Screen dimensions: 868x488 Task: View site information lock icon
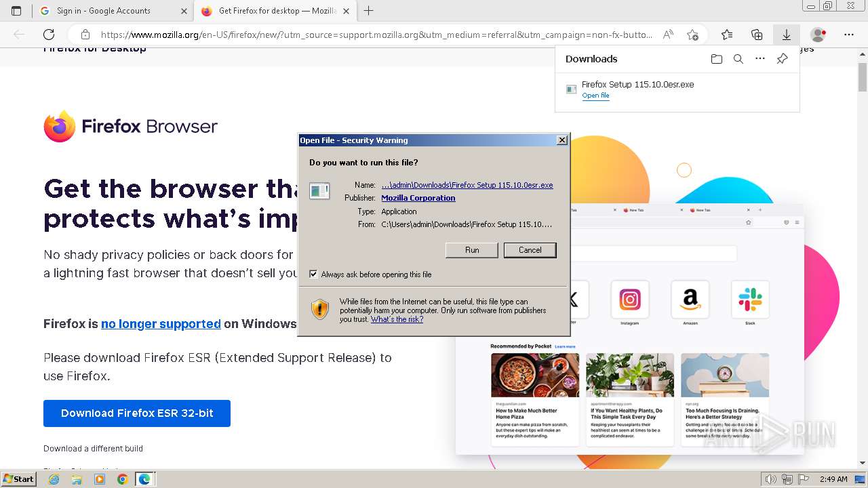[x=85, y=35]
